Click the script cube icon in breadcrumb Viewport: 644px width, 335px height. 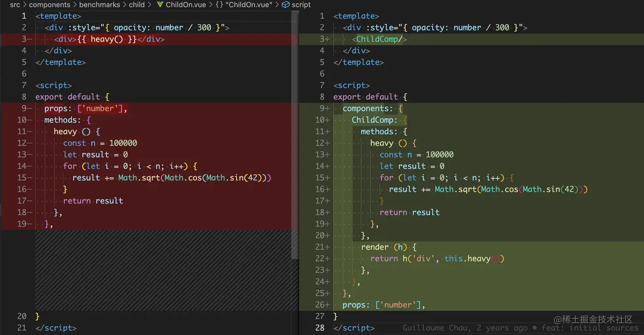(285, 4)
